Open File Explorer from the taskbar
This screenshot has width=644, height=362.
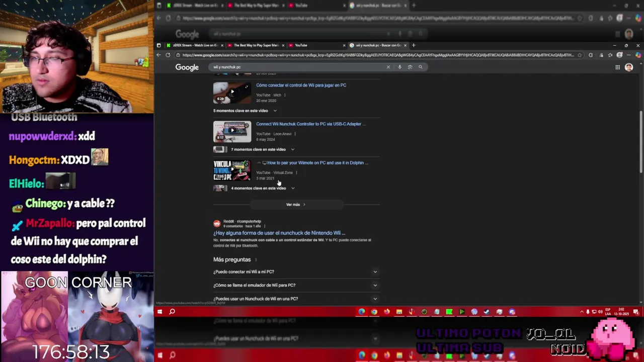point(399,312)
